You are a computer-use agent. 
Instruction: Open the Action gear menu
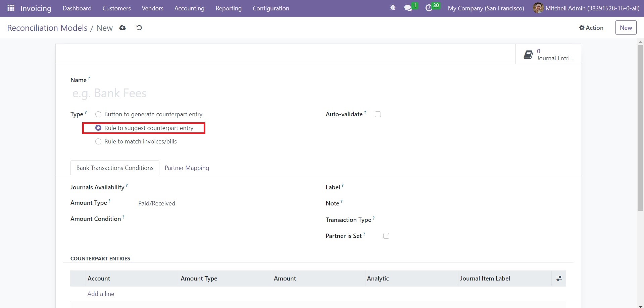click(591, 28)
